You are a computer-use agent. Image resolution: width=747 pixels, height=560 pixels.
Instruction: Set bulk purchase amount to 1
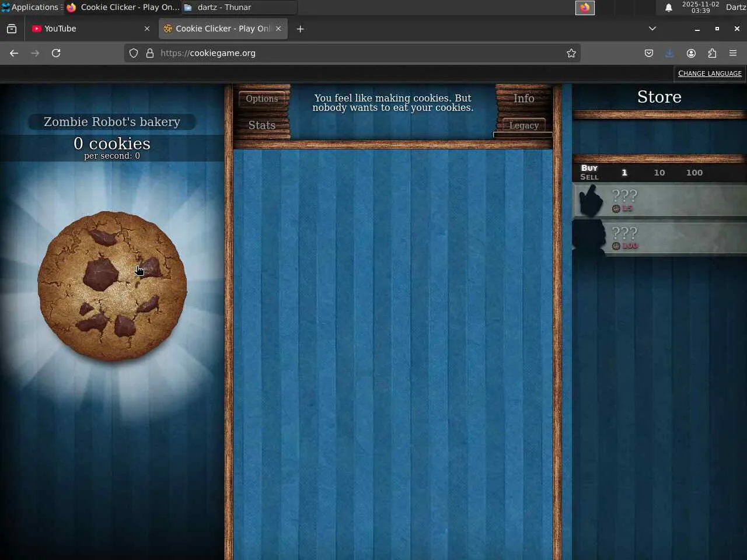coord(624,173)
